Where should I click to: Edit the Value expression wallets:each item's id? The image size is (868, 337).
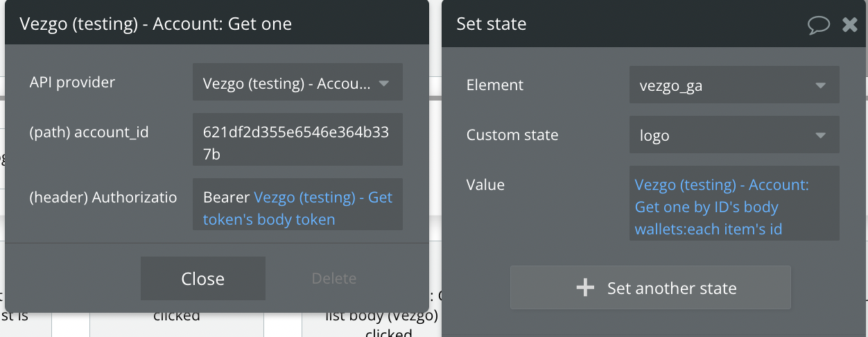(x=709, y=228)
